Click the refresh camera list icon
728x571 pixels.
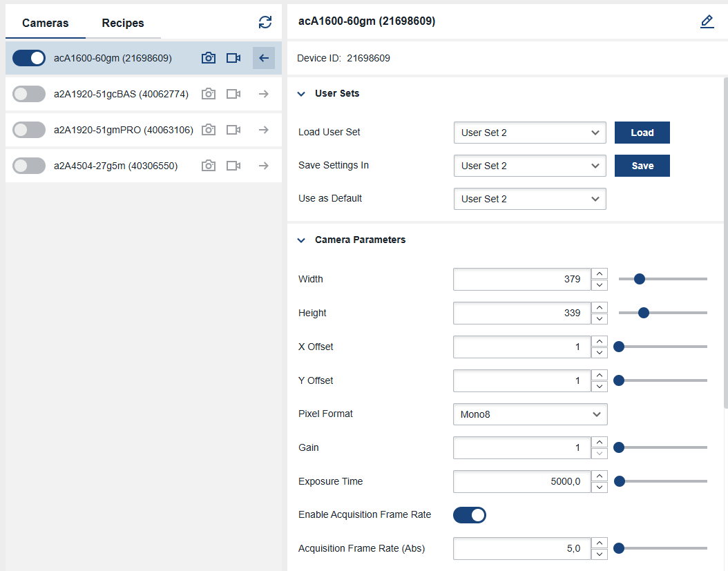point(265,22)
